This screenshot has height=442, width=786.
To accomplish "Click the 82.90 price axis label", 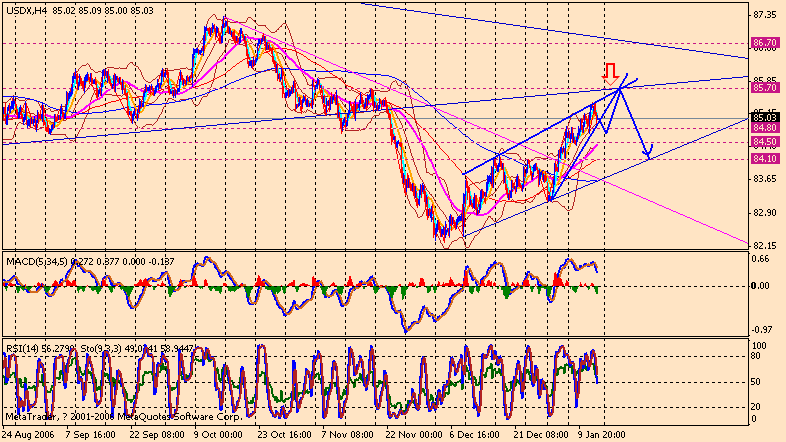I will pyautogui.click(x=765, y=213).
